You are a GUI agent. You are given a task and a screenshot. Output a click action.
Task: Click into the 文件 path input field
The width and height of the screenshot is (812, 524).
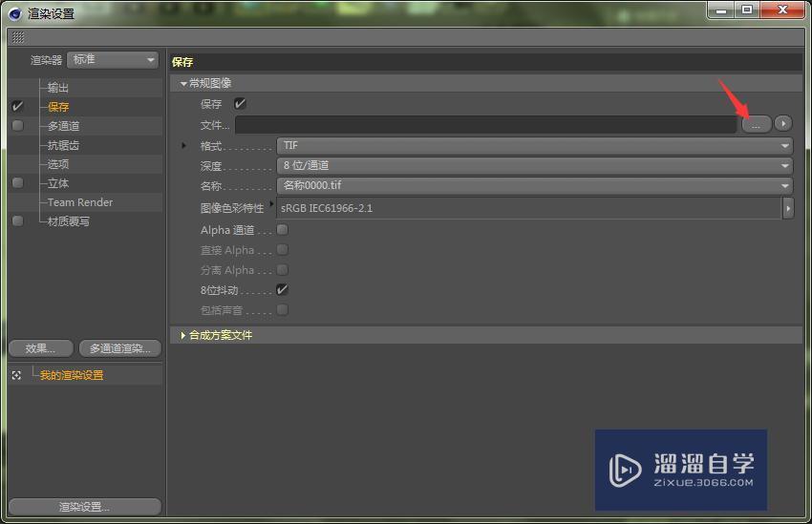[x=485, y=125]
